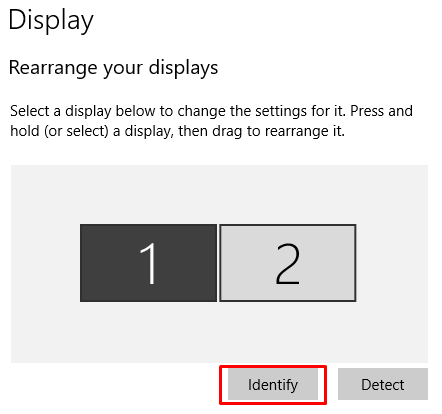Activate the Detect button beside Identify
Screen dimensions: 442x414
tap(383, 384)
